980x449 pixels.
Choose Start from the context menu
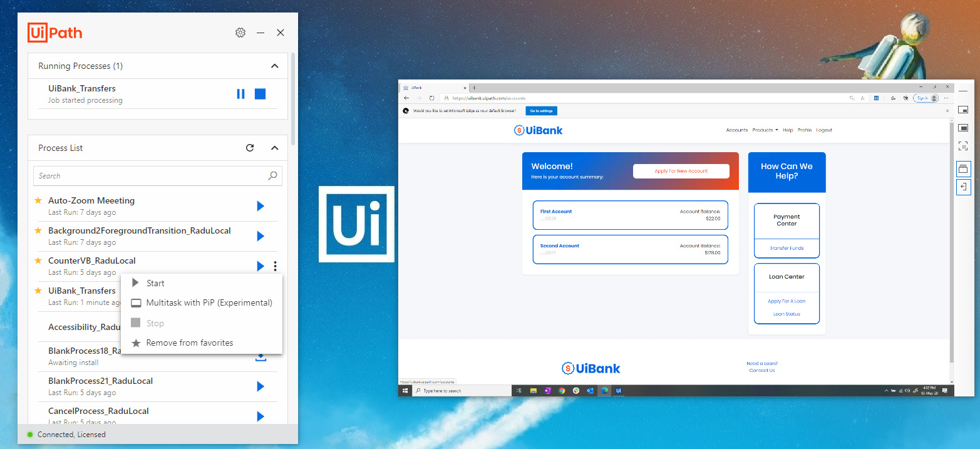point(155,283)
